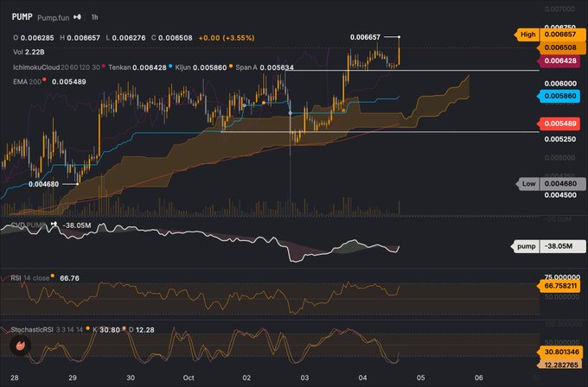Viewport: 588px width, 387px height.
Task: Click the 29 date label on time axis
Action: click(x=73, y=377)
